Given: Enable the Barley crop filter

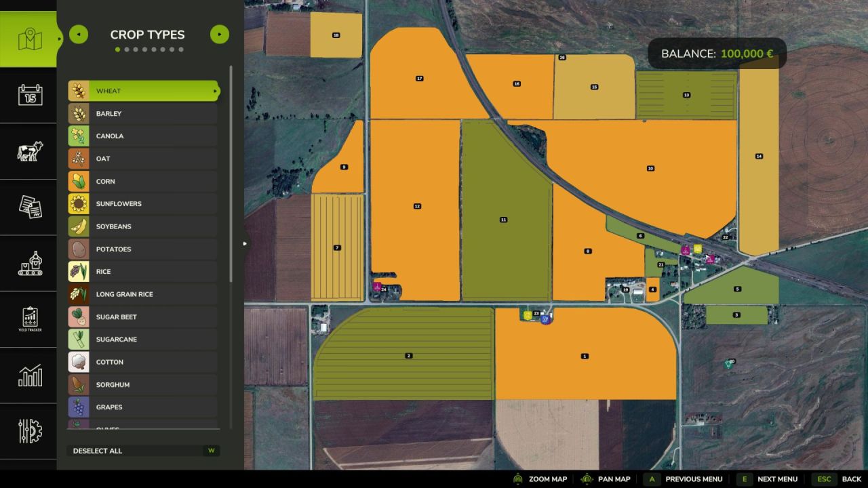Looking at the screenshot, I should (x=142, y=113).
